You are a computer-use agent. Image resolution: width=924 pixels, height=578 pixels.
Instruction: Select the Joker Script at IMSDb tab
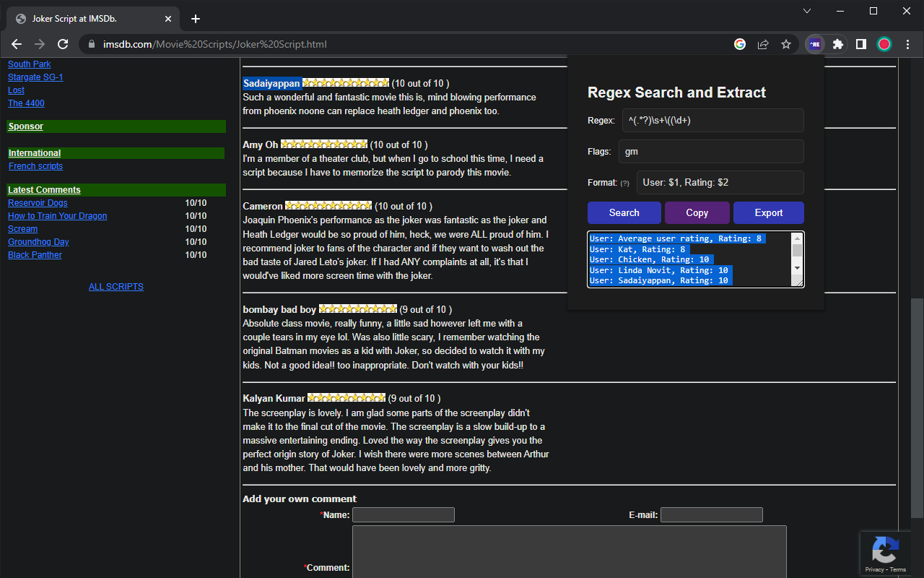click(92, 19)
